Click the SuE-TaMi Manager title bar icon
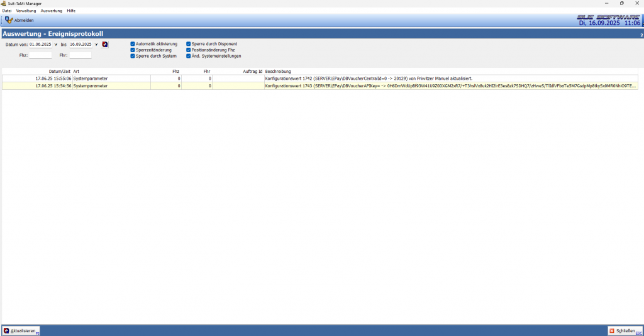 [x=4, y=3]
